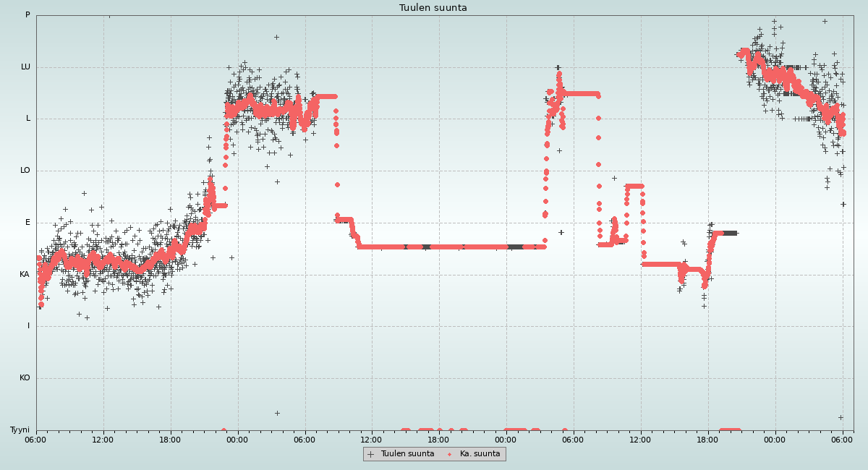
Task: Click the last '18:00' time axis label
Action: click(707, 439)
